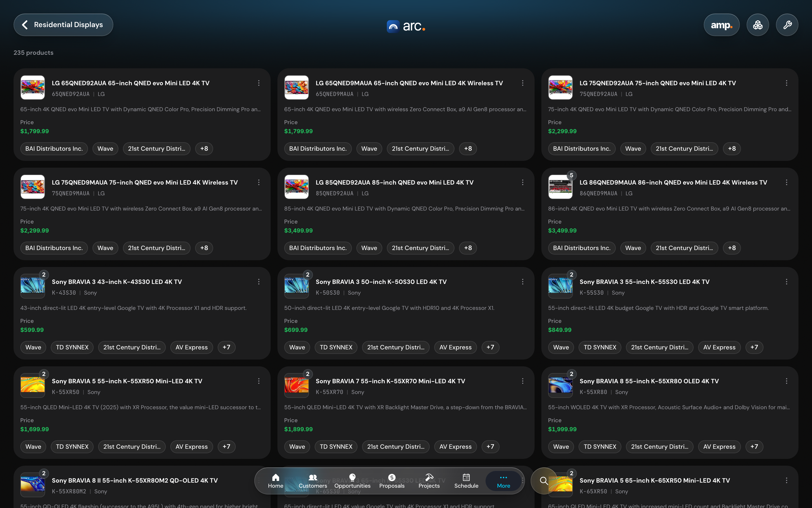Open options menu for Sony BRAVIA 3 50-inch
Screen dimensions: 812x508
point(522,282)
